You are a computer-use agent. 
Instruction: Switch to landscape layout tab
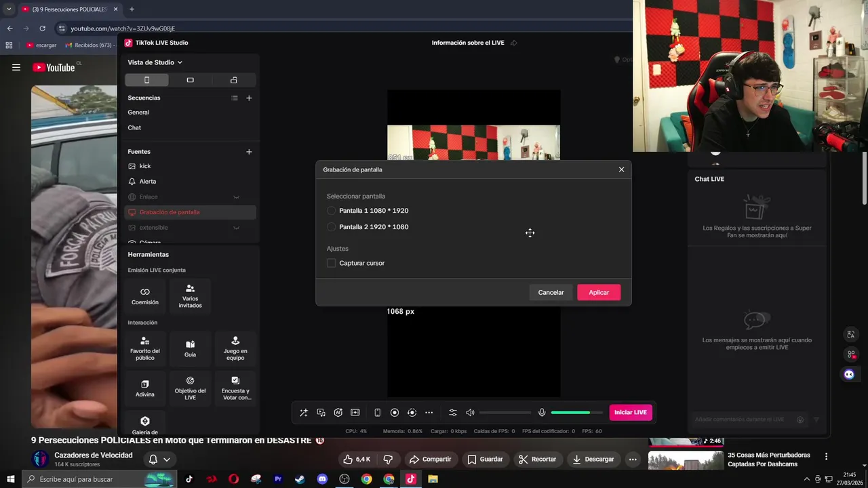pos(190,80)
